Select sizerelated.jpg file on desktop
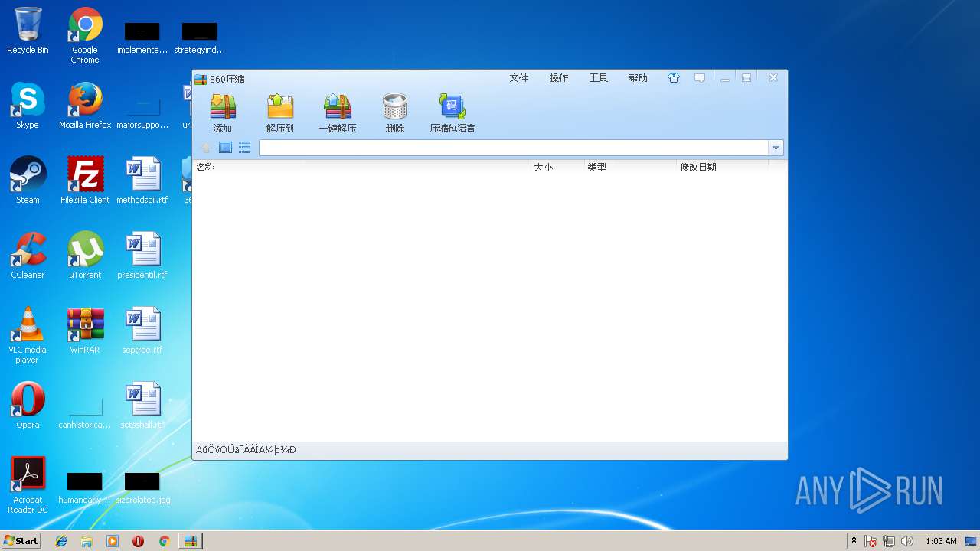This screenshot has width=980, height=551. pyautogui.click(x=142, y=488)
